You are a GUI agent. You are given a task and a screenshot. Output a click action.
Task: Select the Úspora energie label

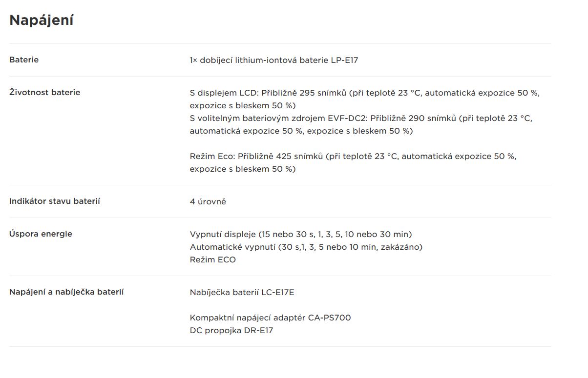pyautogui.click(x=41, y=234)
